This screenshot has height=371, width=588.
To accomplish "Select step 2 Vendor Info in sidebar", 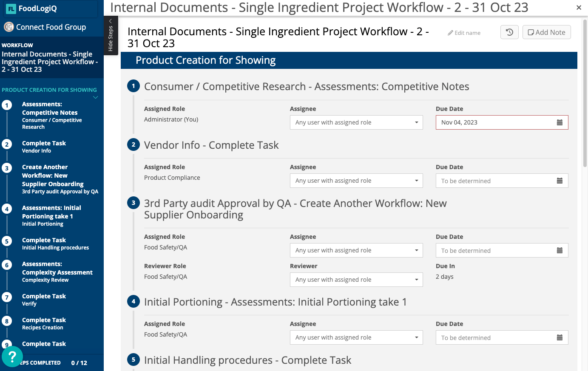I will pyautogui.click(x=44, y=147).
